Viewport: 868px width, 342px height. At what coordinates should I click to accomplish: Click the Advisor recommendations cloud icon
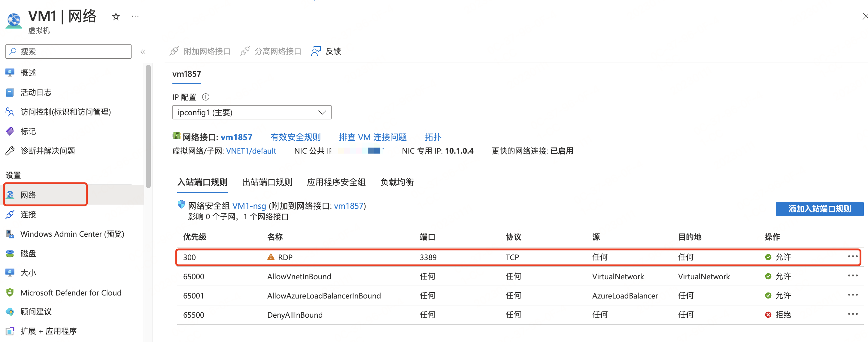10,312
